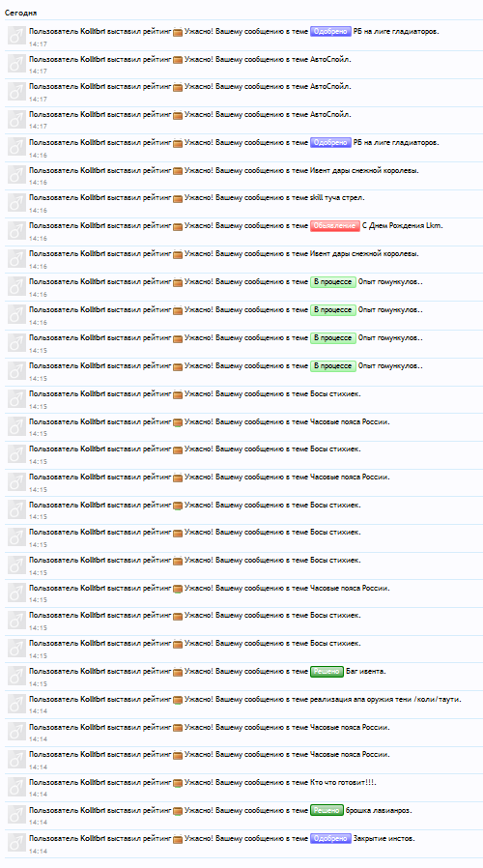Go to the брошка лавианроз topic

click(x=379, y=810)
